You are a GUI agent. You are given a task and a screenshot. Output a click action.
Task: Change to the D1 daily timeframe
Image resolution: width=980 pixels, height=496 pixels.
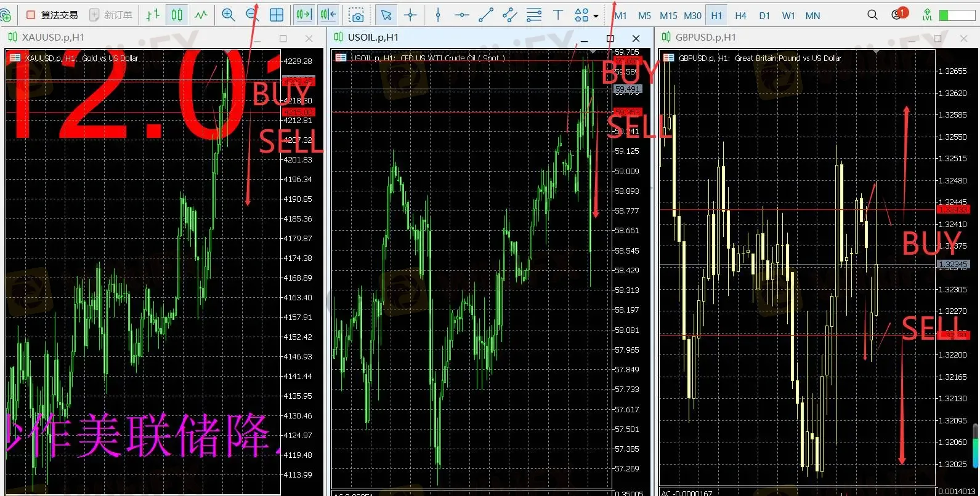[764, 15]
